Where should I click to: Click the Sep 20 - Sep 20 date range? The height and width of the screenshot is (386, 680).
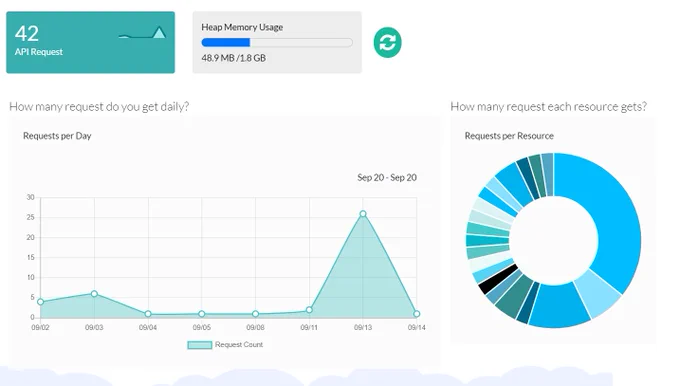(x=387, y=177)
